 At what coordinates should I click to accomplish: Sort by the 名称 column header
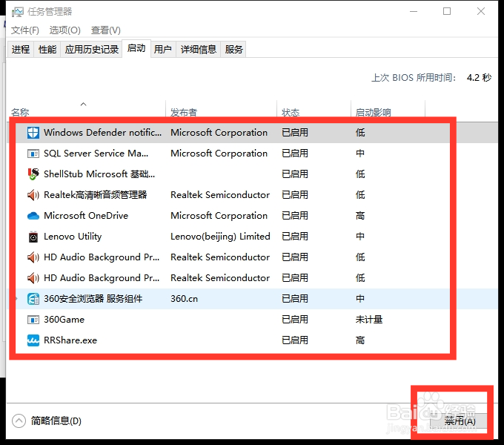(x=20, y=112)
